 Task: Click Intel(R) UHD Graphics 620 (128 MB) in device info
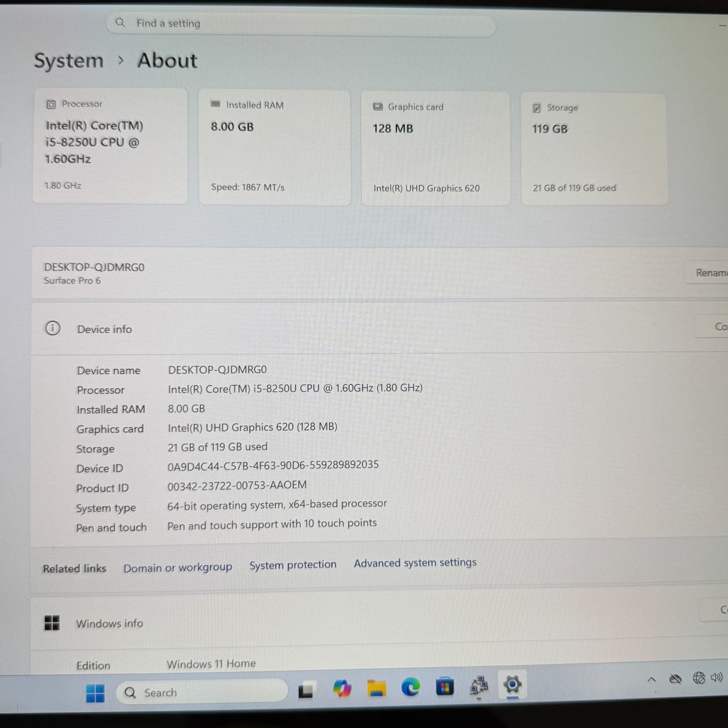point(253,427)
